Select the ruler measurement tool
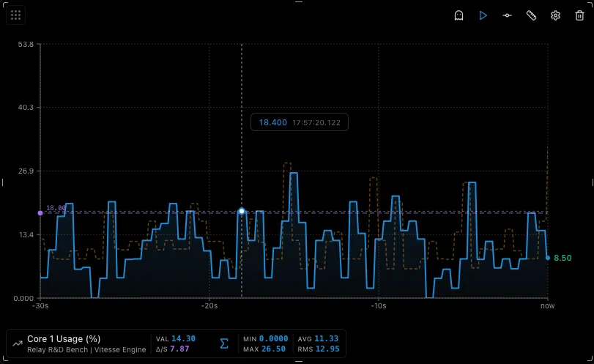This screenshot has width=594, height=364. coord(532,15)
